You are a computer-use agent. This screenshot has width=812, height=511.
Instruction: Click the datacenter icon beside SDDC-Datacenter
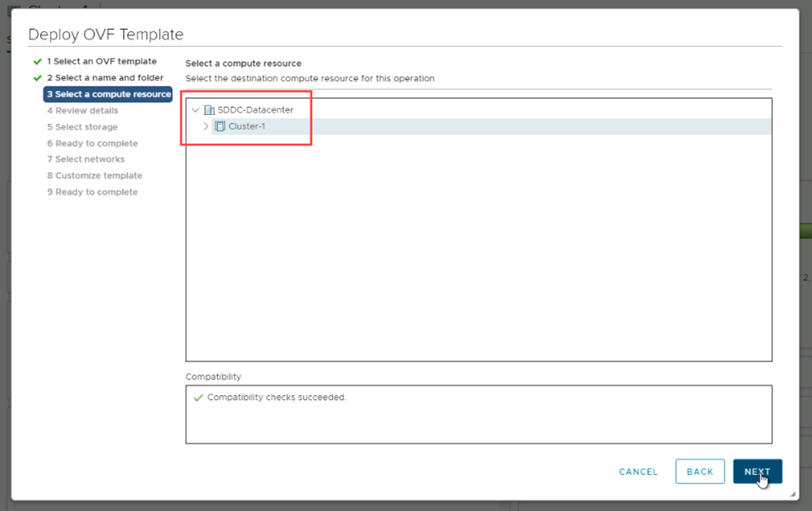pyautogui.click(x=209, y=110)
